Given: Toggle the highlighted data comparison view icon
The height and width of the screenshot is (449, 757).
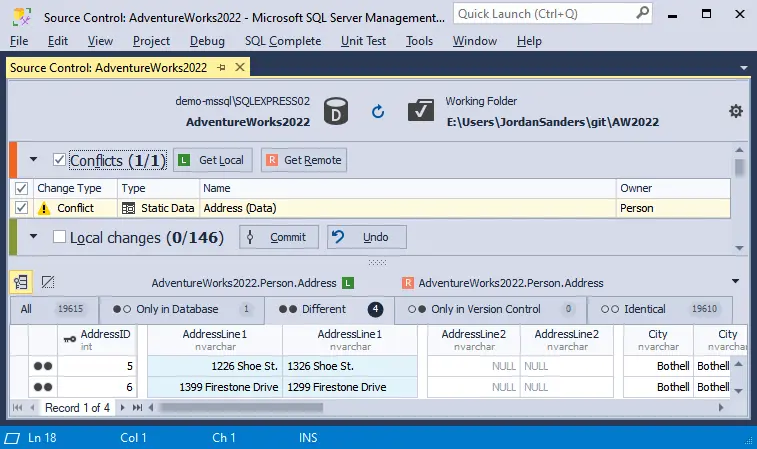Looking at the screenshot, I should click(21, 282).
